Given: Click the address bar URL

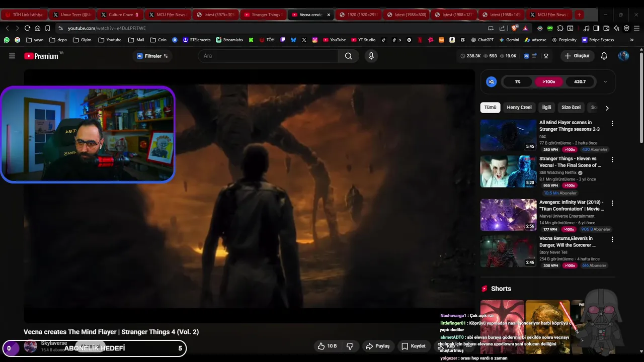Looking at the screenshot, I should (107, 28).
